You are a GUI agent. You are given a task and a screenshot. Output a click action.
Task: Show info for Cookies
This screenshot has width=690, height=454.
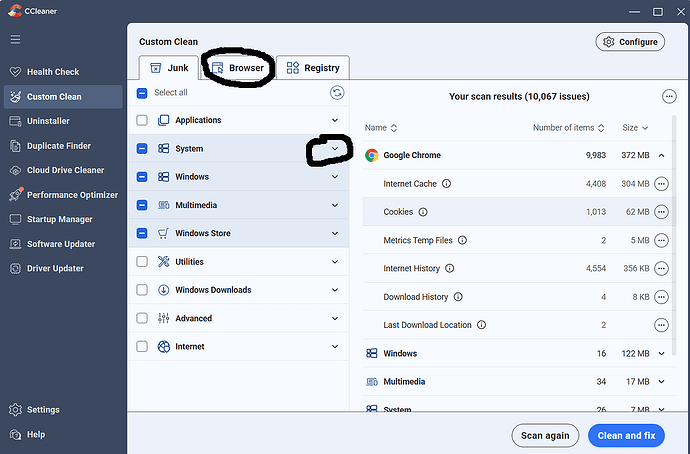[x=423, y=212]
